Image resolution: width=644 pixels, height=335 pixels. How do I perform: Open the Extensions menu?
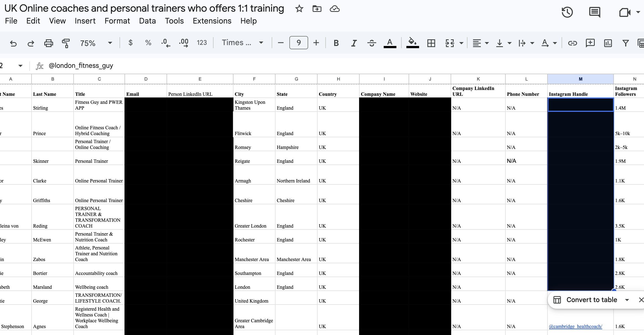[x=212, y=21]
